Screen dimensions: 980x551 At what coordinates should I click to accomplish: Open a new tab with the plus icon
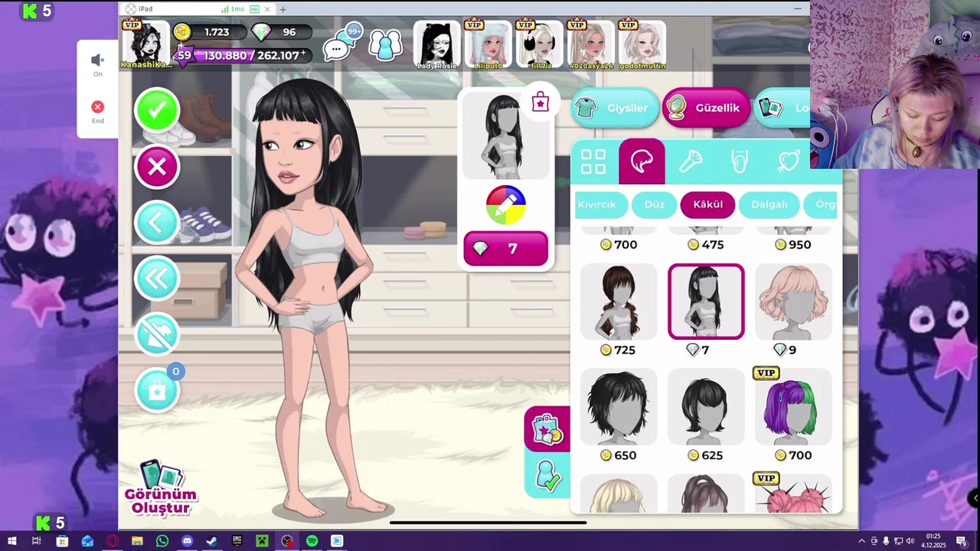point(283,9)
